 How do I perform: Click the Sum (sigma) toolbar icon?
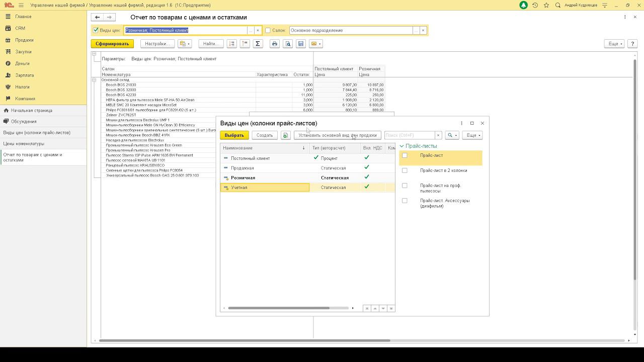[x=258, y=44]
